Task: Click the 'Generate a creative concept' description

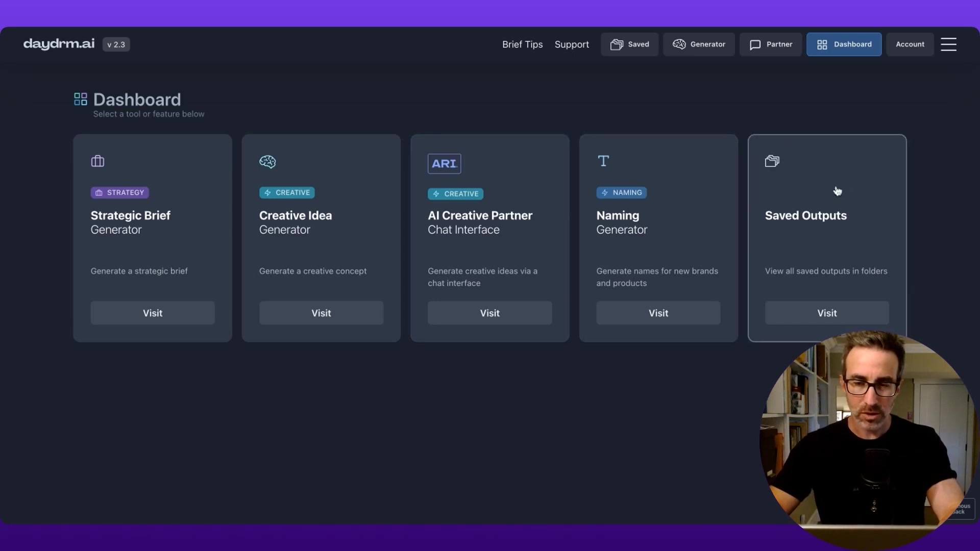Action: [313, 271]
